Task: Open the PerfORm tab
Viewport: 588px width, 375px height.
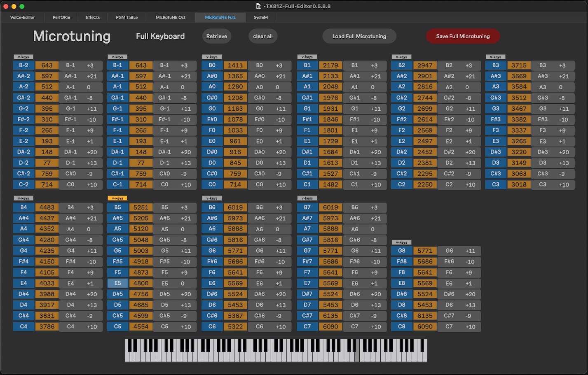Action: point(61,17)
